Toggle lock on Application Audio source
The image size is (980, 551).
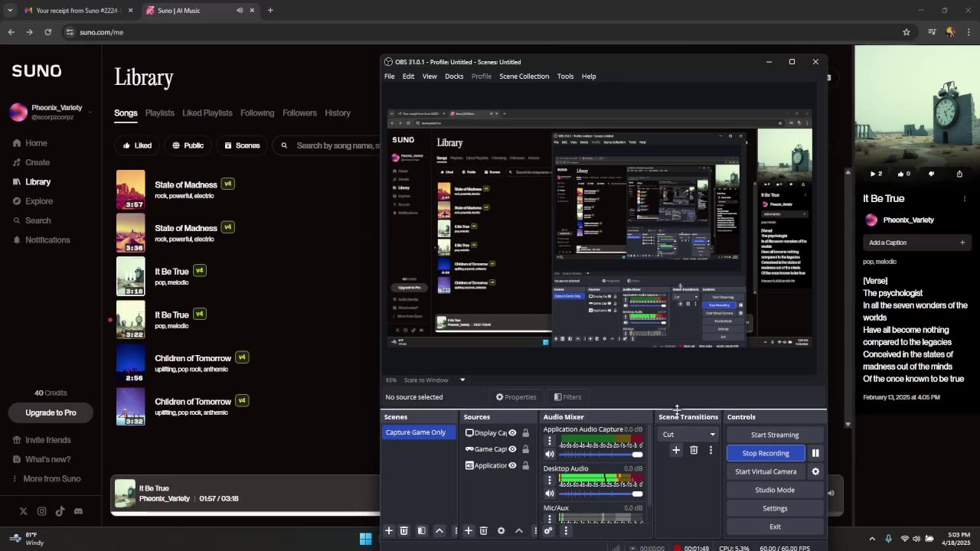click(x=525, y=465)
